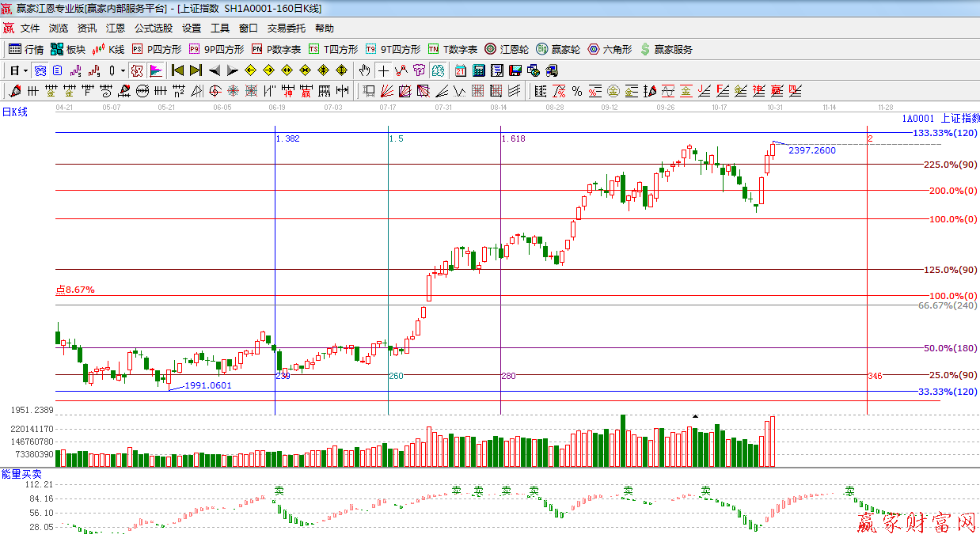980x542 pixels.
Task: Open the 交易委托 menu
Action: point(286,28)
